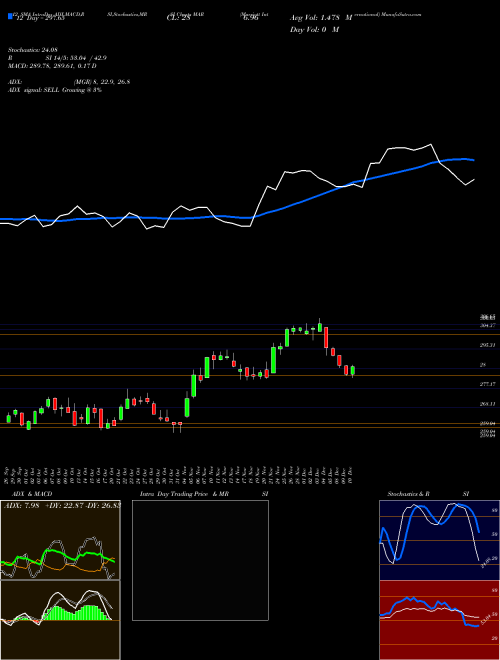Click the last green candlestick on the chart
The height and width of the screenshot is (660, 500).
point(353,370)
